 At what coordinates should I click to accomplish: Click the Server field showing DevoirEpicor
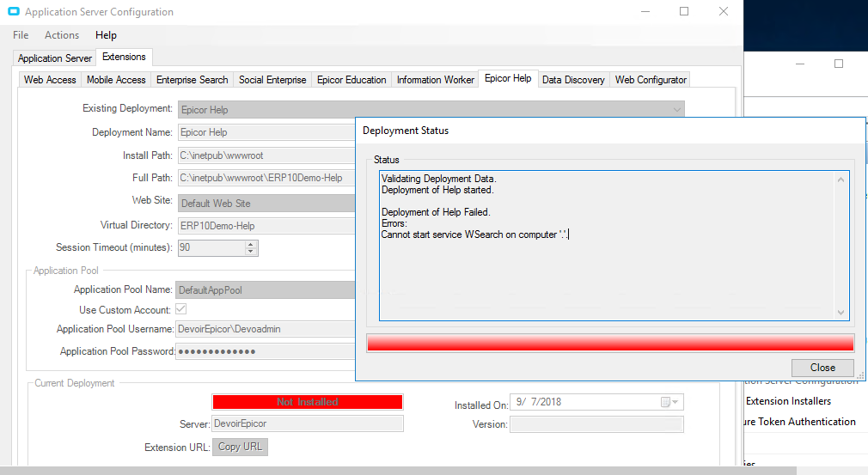(x=307, y=423)
